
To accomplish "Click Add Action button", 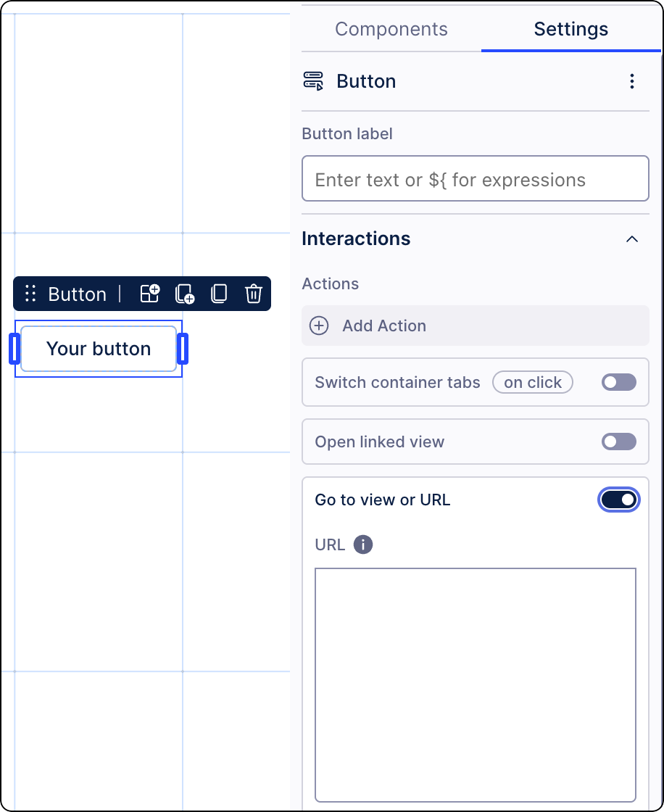I will click(x=475, y=326).
